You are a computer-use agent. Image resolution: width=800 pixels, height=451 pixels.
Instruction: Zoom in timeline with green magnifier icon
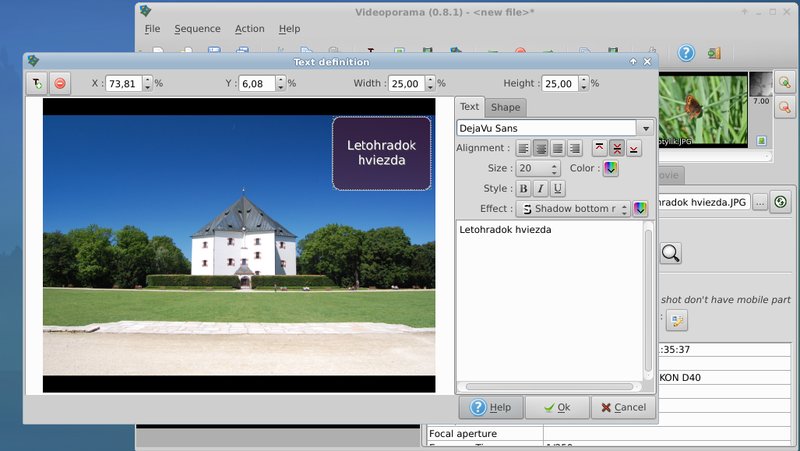click(x=785, y=83)
